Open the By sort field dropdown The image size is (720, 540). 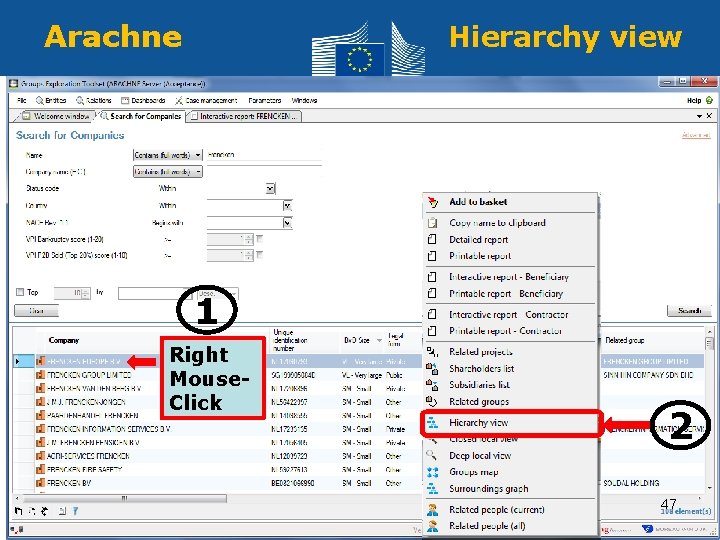[x=154, y=293]
